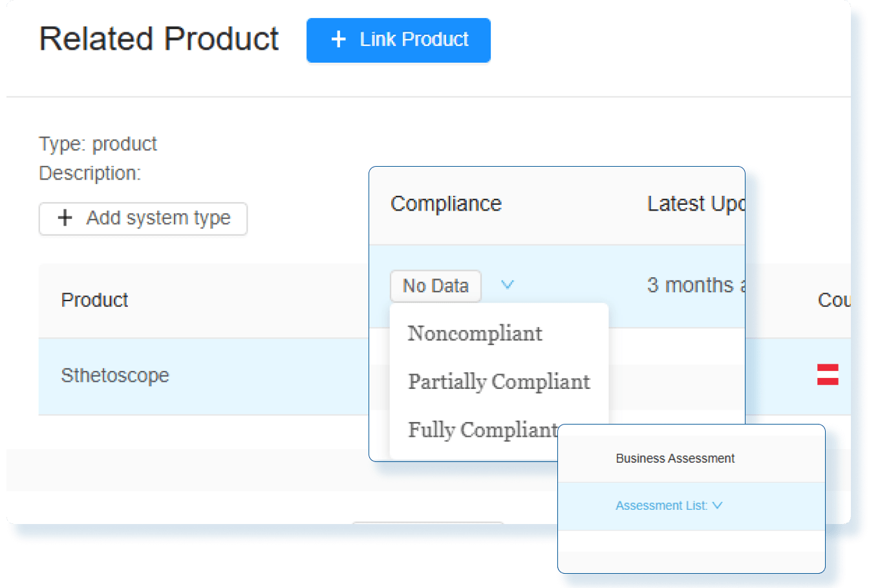This screenshot has height=588, width=869.
Task: Click the Compliance column header
Action: [446, 204]
